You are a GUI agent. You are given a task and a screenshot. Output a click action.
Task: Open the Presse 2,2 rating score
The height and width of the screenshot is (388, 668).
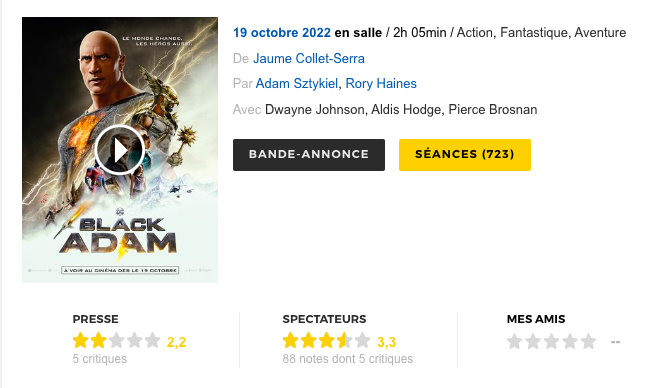pyautogui.click(x=176, y=342)
